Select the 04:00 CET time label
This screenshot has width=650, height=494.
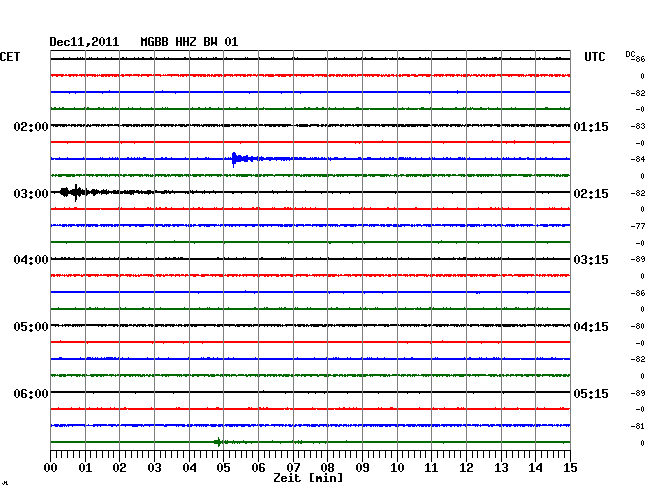[x=31, y=260]
